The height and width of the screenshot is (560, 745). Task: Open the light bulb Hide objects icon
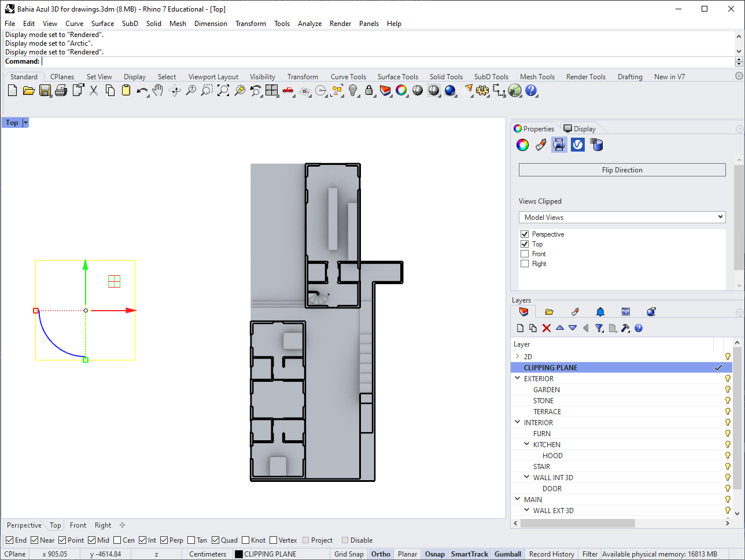(353, 90)
